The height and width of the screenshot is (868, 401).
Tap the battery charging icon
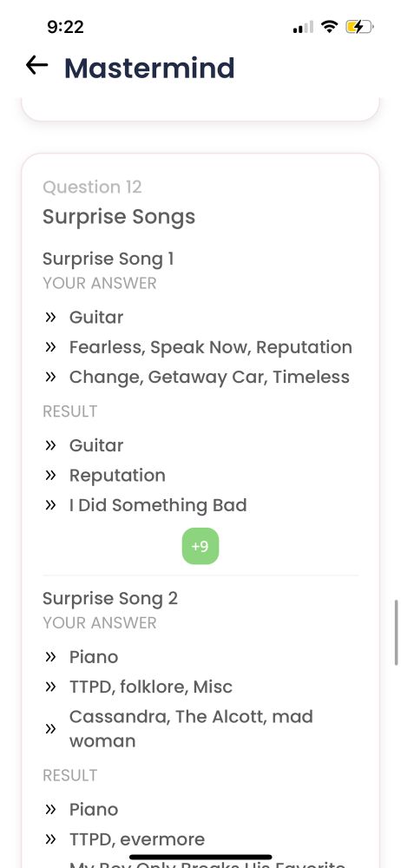pos(359,26)
